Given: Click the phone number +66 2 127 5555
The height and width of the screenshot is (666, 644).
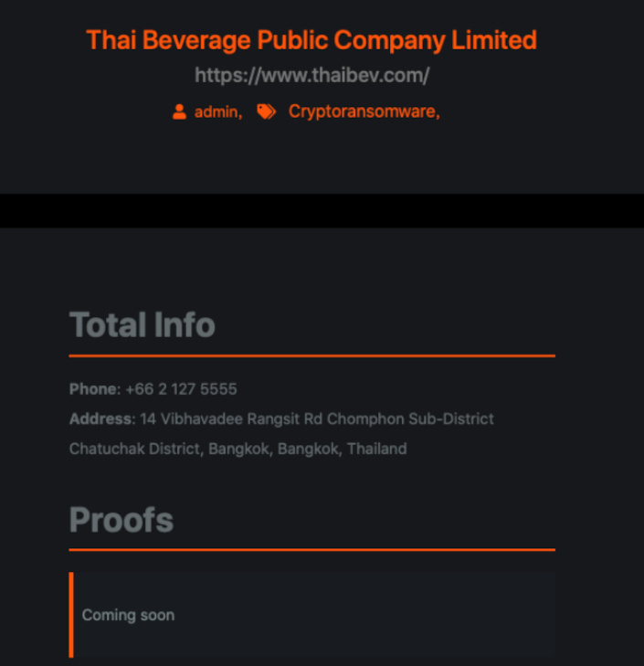Looking at the screenshot, I should (x=181, y=389).
